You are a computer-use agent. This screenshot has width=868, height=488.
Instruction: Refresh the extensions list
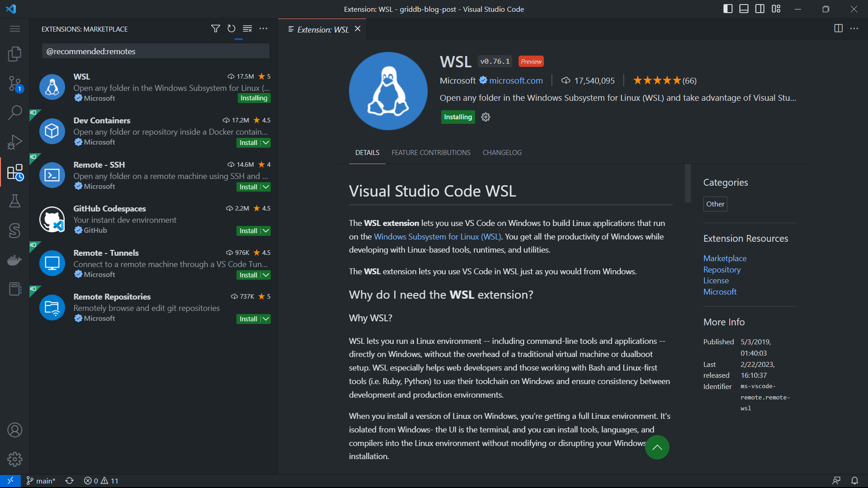click(231, 29)
